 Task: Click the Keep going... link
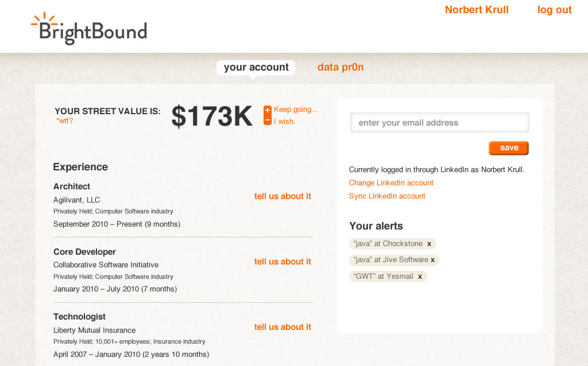296,110
